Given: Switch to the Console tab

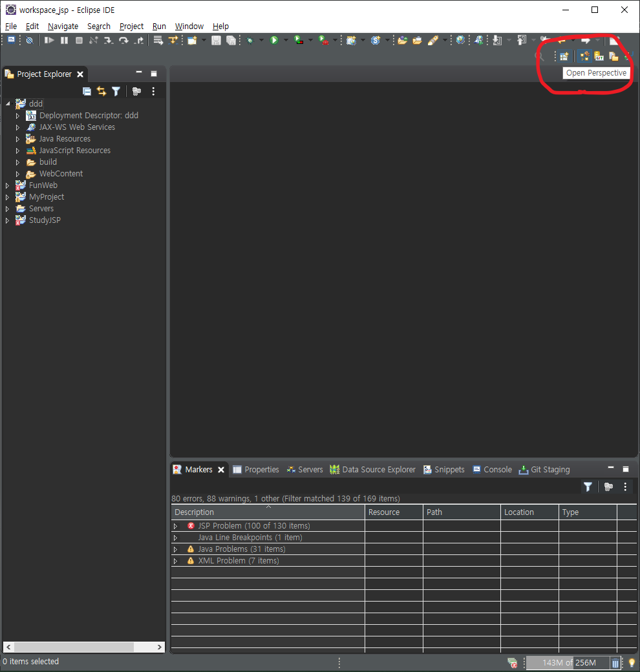Looking at the screenshot, I should click(x=492, y=469).
